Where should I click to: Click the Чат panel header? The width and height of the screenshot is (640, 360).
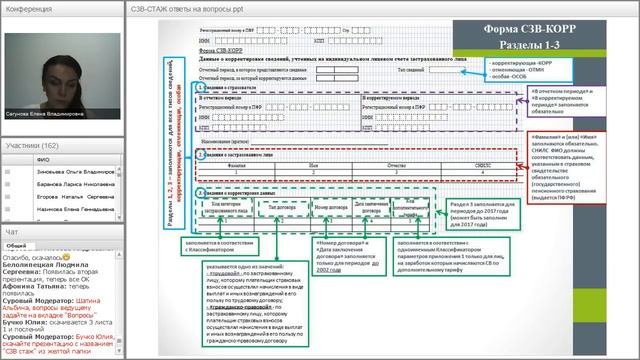pos(62,232)
